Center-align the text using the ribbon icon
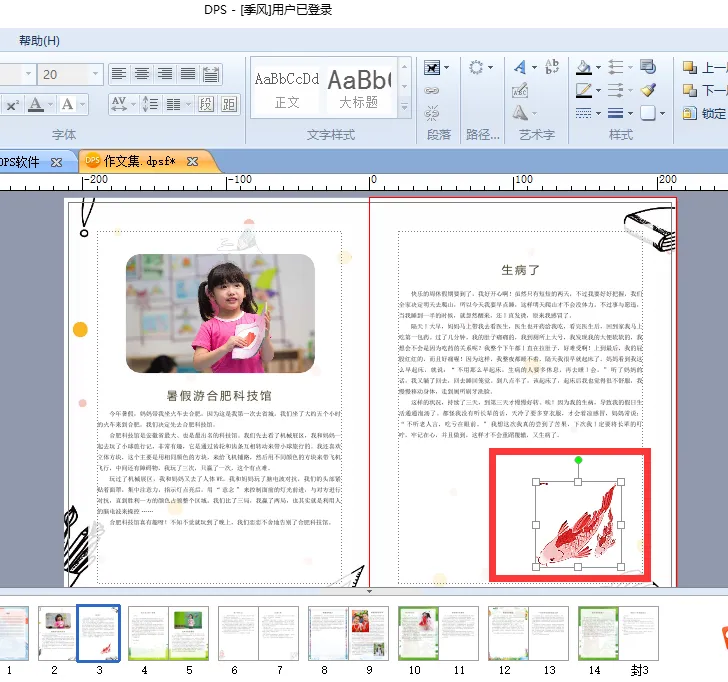This screenshot has width=728, height=682. (x=142, y=74)
